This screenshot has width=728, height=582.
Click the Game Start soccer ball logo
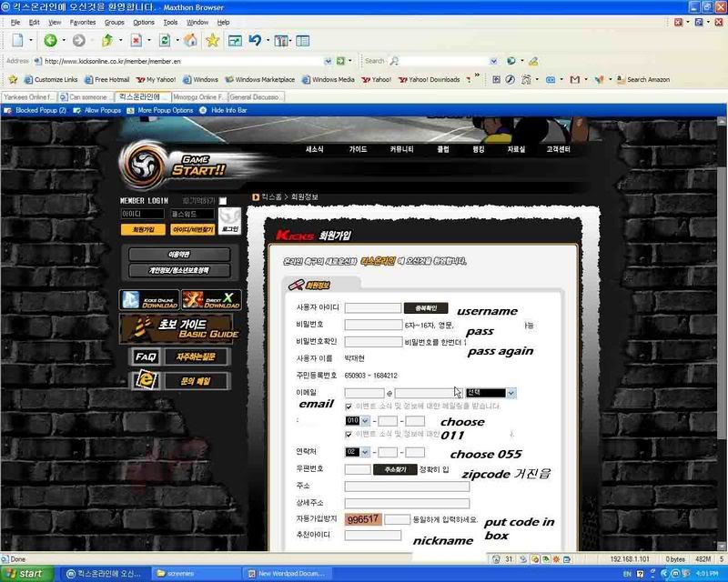coord(146,166)
